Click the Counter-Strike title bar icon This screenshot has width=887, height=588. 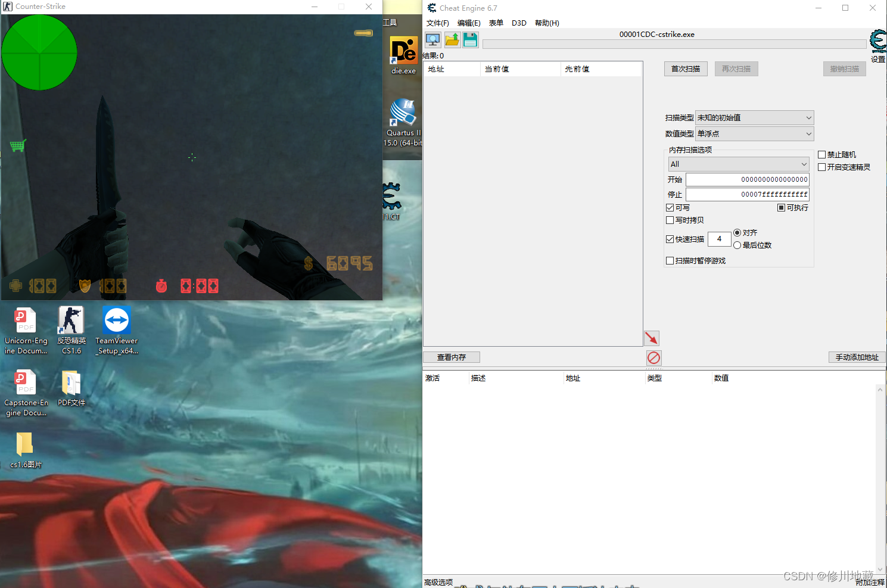(x=8, y=7)
